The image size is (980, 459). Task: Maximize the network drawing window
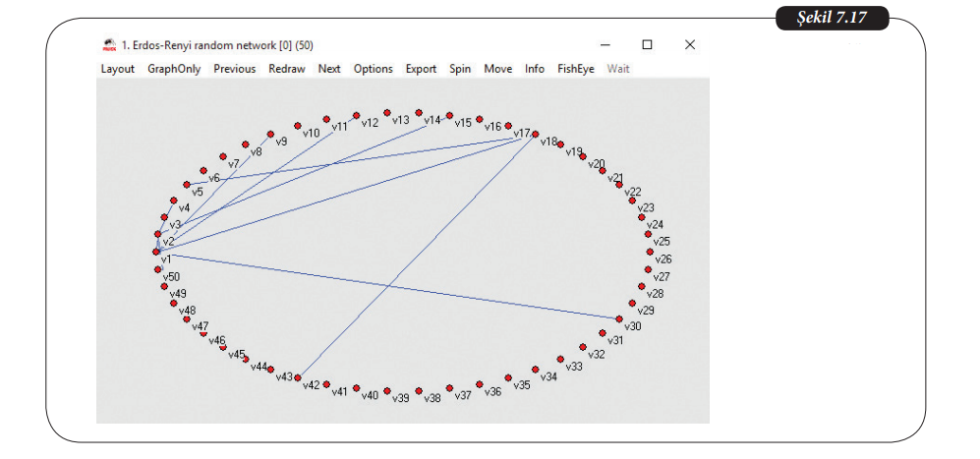pos(647,44)
